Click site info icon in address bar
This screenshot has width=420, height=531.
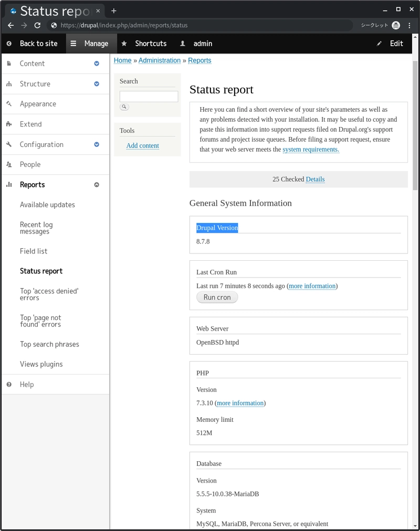click(x=54, y=25)
